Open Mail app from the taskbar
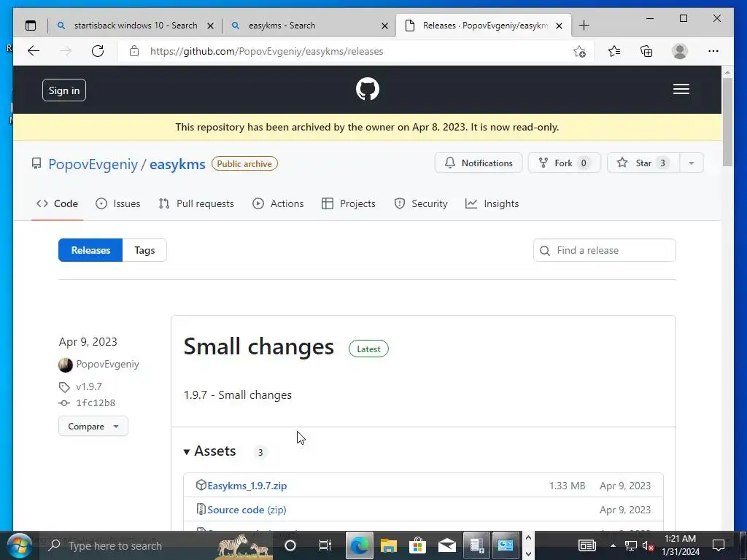Screen dimensions: 747x560 (447, 545)
